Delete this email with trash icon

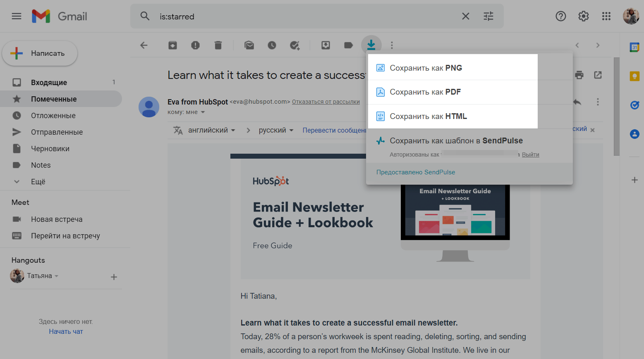(x=218, y=45)
